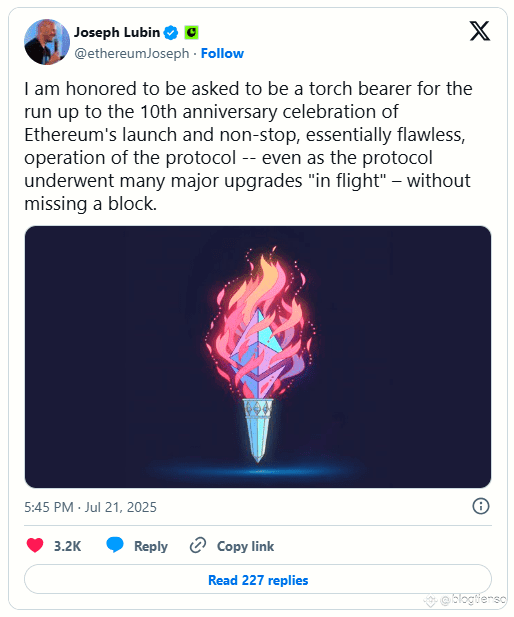The height and width of the screenshot is (617, 514).
Task: Click the green affiliate badge beside the name
Action: (x=191, y=32)
